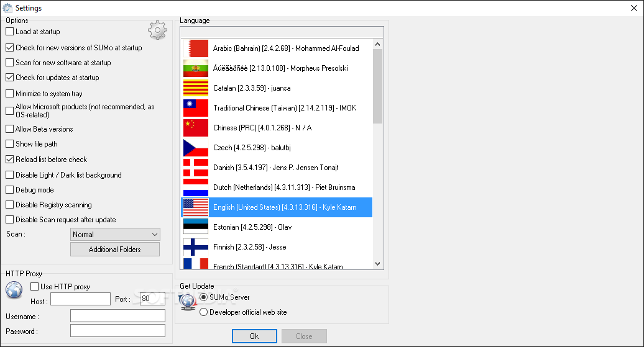The width and height of the screenshot is (644, 347).
Task: Select Chinese (PRC) language entry
Action: [x=277, y=128]
